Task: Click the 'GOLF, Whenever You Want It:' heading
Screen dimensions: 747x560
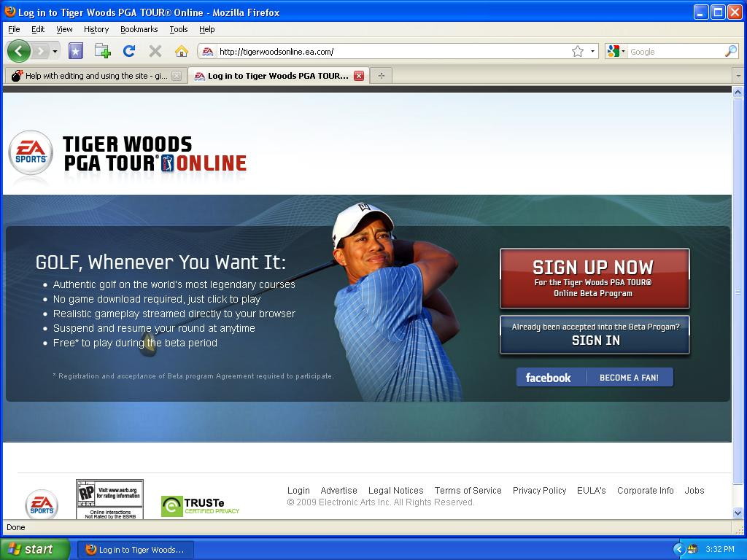Action: 160,262
